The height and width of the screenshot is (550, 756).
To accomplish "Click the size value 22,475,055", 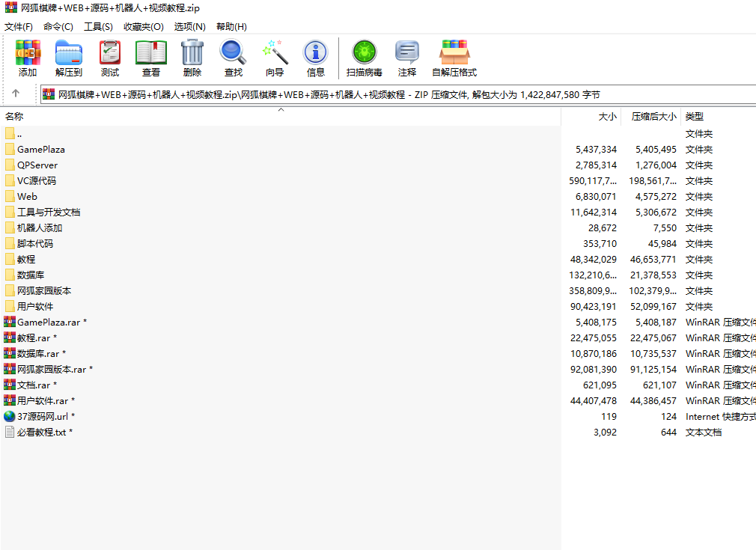I will coord(593,338).
